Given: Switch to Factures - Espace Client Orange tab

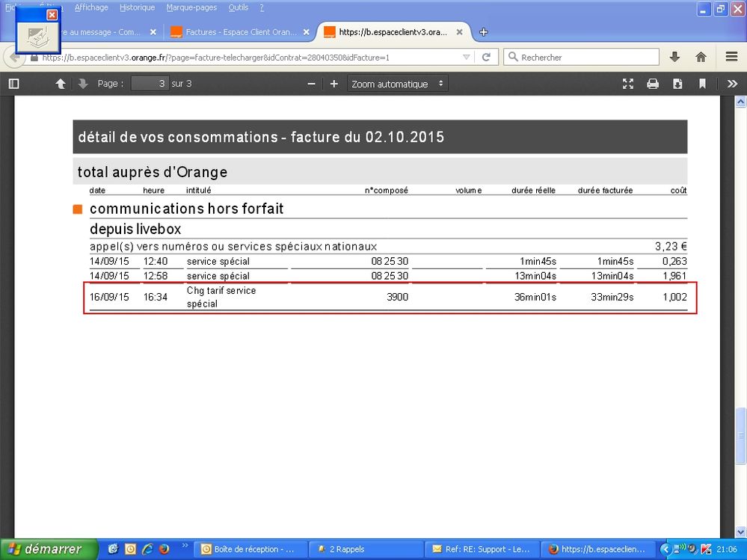Looking at the screenshot, I should [233, 32].
